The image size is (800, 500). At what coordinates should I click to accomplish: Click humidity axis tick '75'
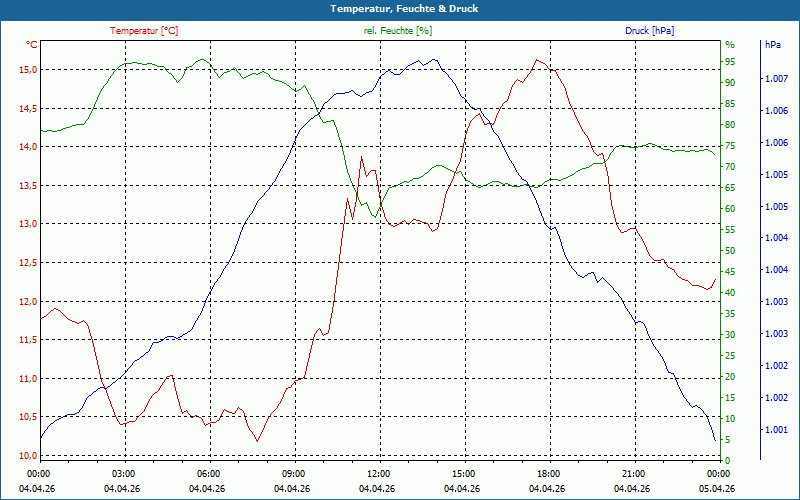730,146
